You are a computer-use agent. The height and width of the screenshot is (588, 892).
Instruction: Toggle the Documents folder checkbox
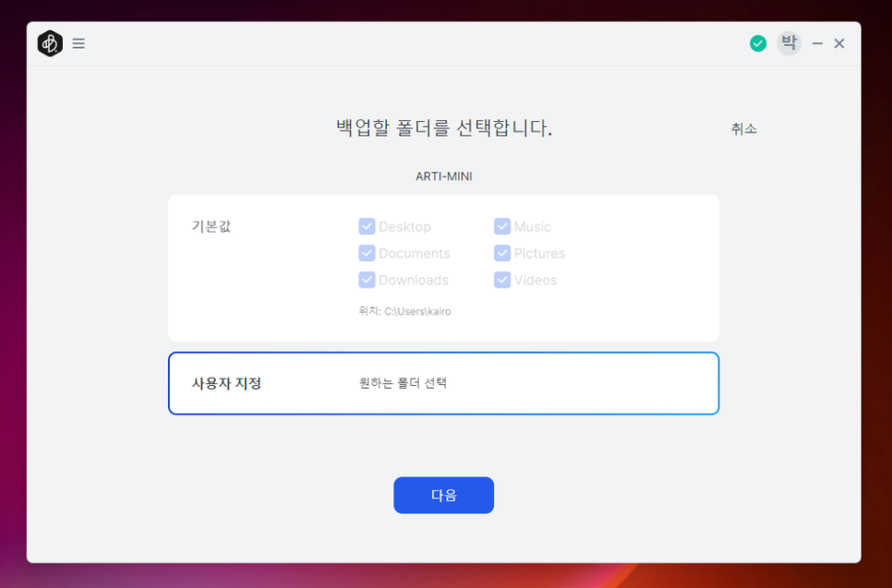pos(367,253)
